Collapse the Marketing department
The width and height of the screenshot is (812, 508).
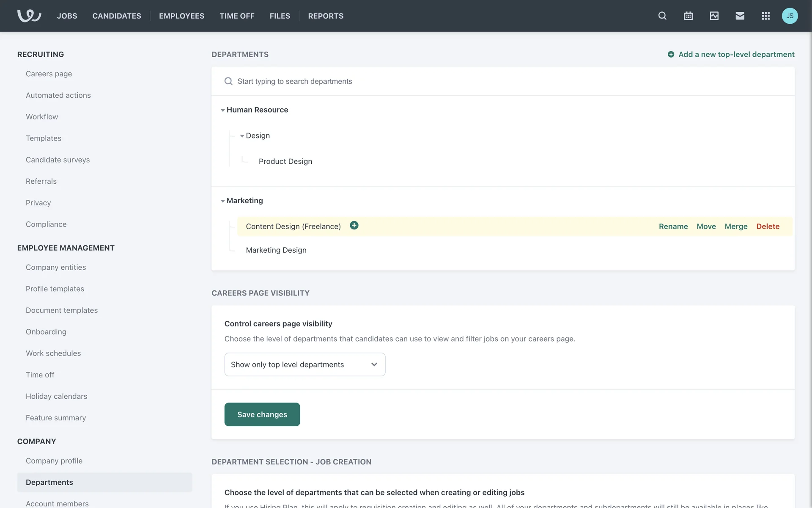click(x=223, y=201)
